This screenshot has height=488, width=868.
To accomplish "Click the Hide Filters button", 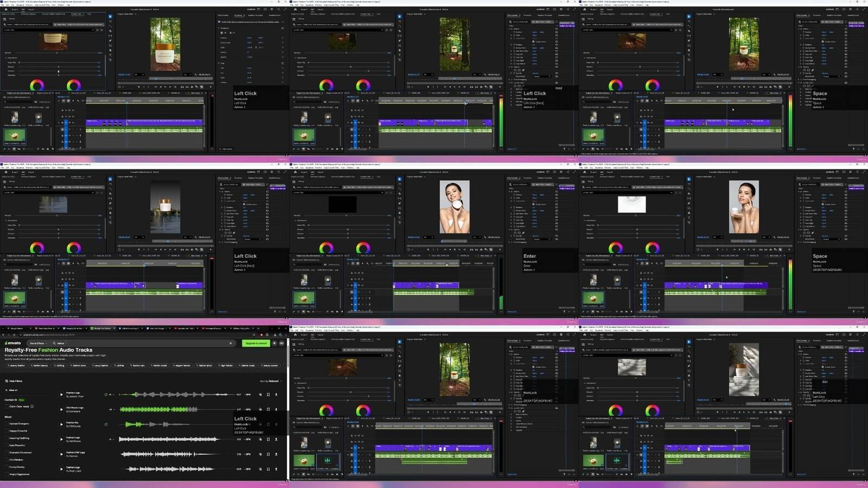I will [x=14, y=381].
